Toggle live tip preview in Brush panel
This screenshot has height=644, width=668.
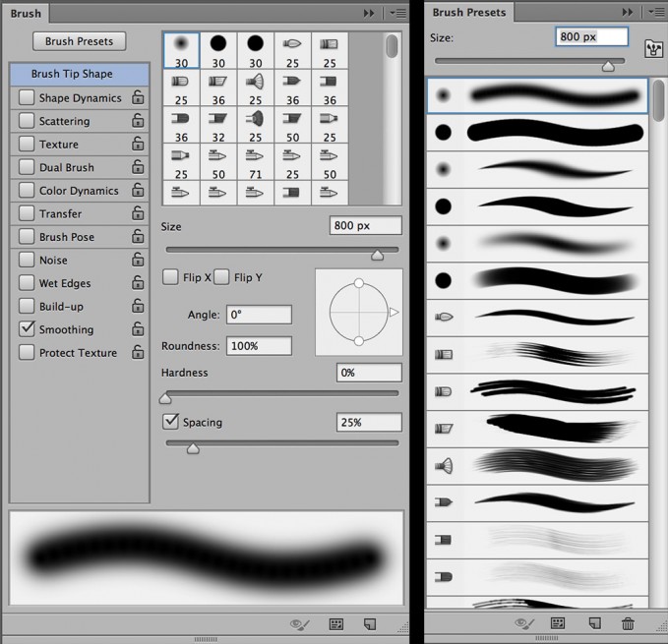[299, 624]
